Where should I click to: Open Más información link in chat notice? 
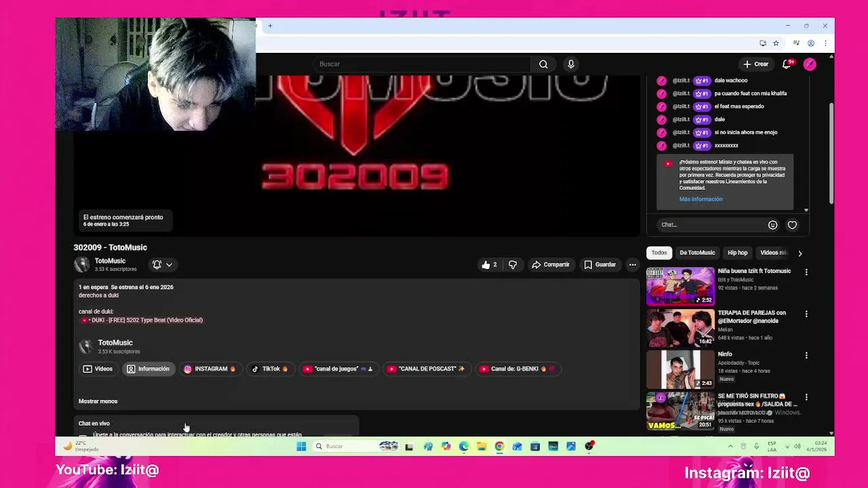701,199
